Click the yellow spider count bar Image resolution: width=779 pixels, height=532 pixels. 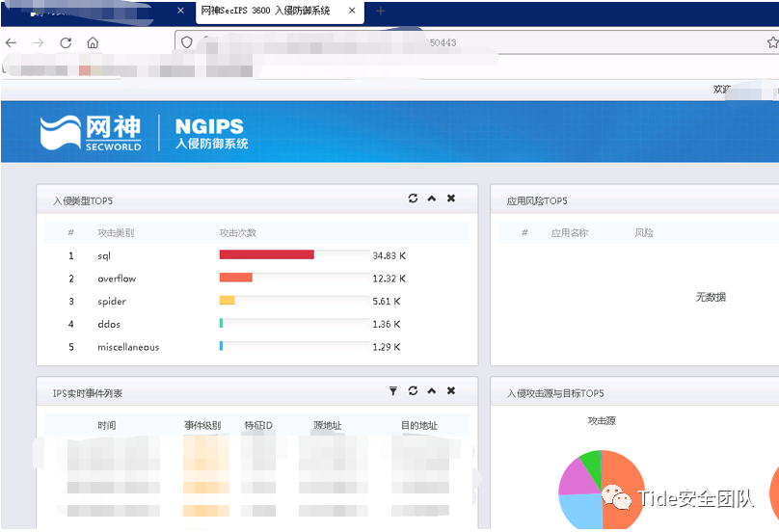pyautogui.click(x=227, y=301)
